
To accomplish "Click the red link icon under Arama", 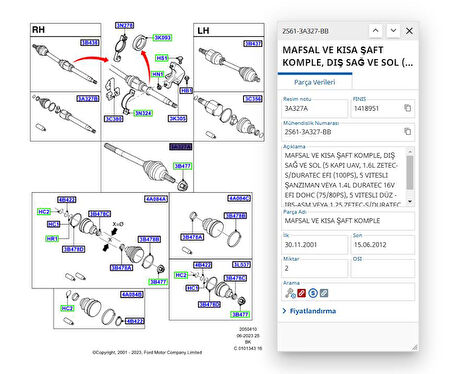I will 301,293.
